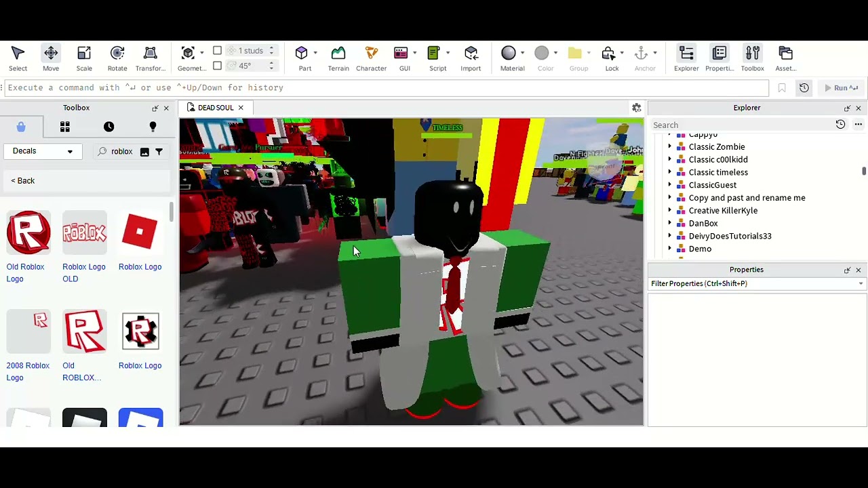The height and width of the screenshot is (488, 868).
Task: Toggle the 1 studs move snapping checkbox
Action: click(217, 50)
